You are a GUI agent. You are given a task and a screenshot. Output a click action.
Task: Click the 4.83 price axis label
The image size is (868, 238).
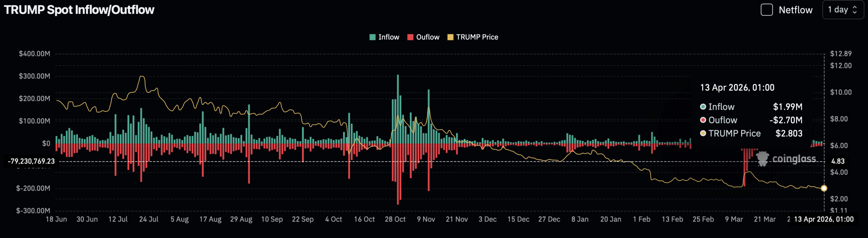(837, 161)
